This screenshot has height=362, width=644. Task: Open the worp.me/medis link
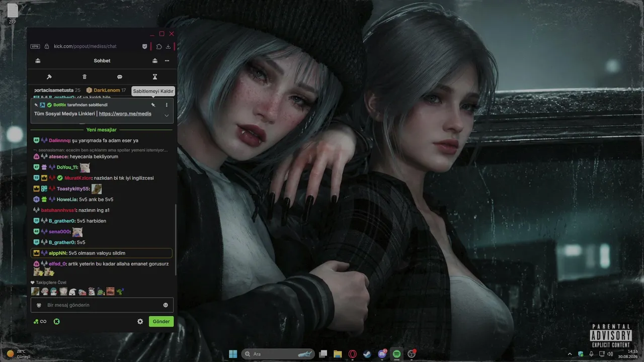tap(125, 114)
